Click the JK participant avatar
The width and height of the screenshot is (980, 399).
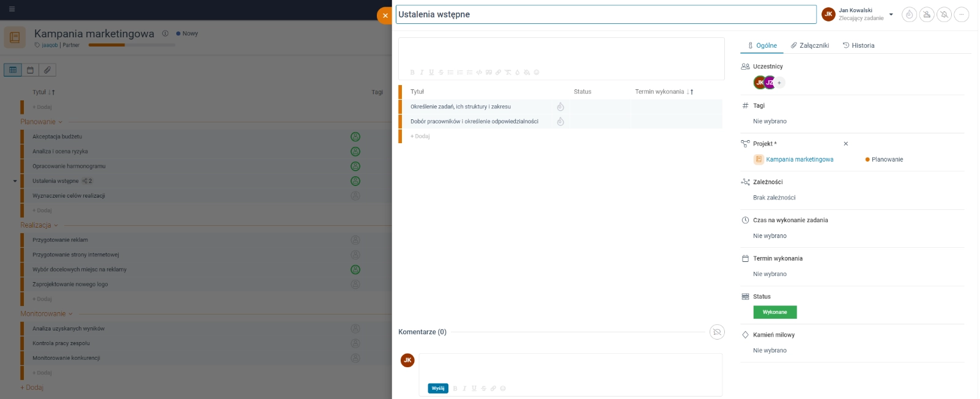tap(760, 83)
